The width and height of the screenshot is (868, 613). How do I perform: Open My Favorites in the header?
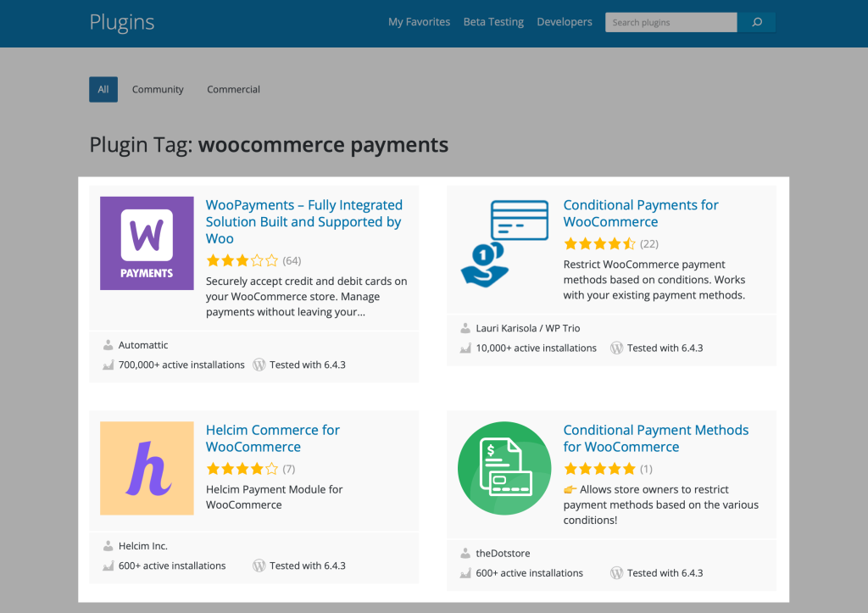[419, 22]
